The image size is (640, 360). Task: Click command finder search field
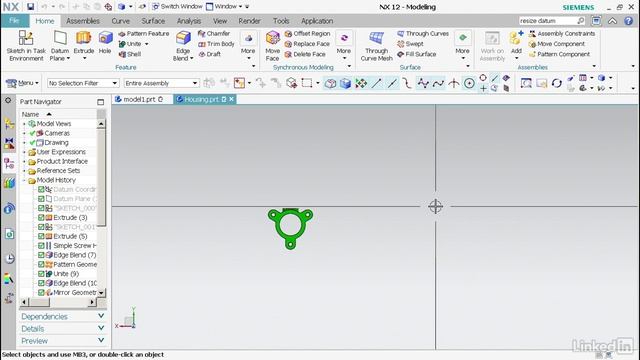[x=547, y=21]
